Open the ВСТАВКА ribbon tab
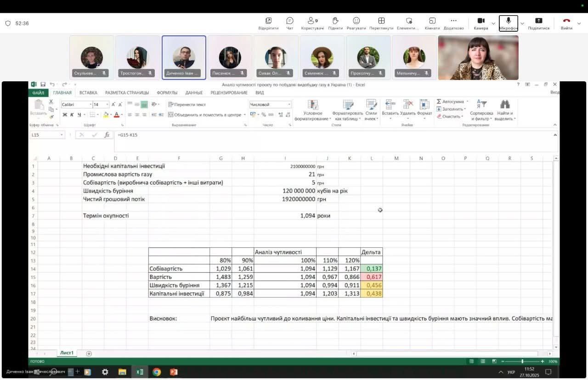588x380 pixels. (88, 93)
